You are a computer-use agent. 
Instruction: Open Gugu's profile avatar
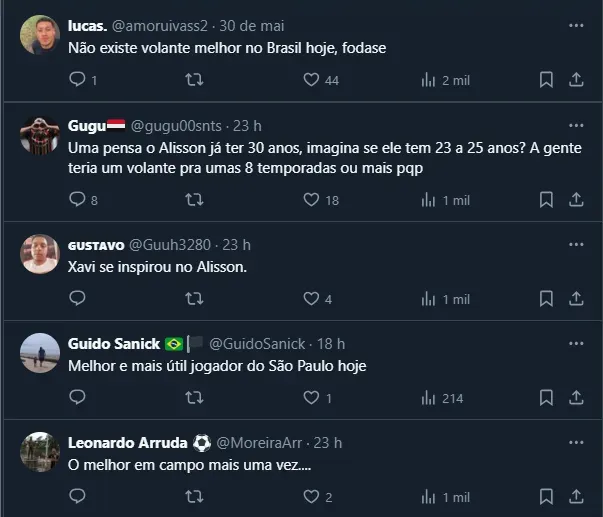tap(40, 135)
